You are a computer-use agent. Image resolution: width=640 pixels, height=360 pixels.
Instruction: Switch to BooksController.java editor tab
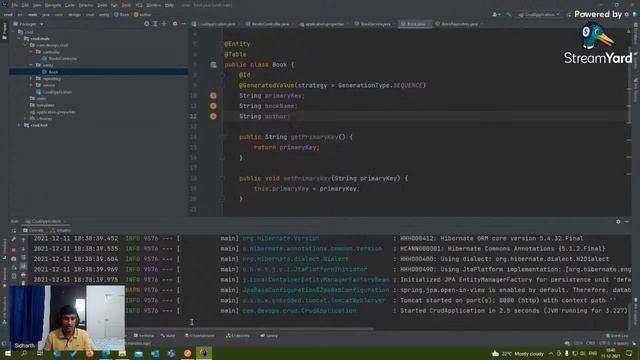point(269,24)
